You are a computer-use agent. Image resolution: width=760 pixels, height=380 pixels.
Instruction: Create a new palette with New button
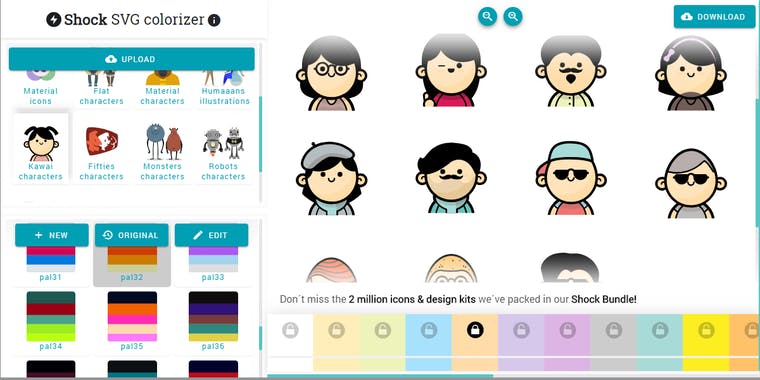tap(52, 235)
